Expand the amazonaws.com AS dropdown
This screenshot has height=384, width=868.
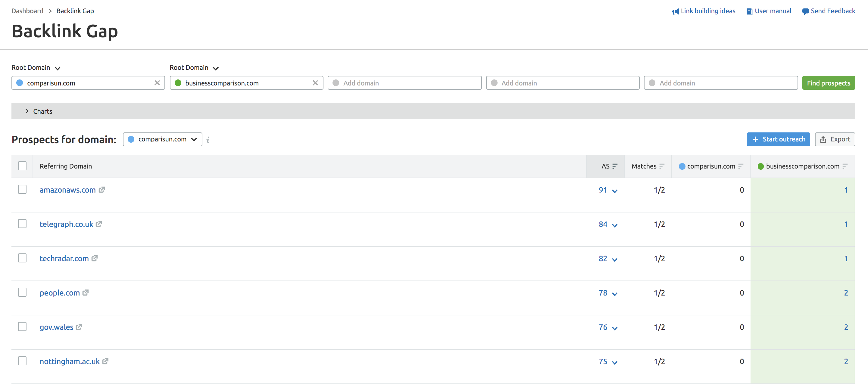pos(615,190)
